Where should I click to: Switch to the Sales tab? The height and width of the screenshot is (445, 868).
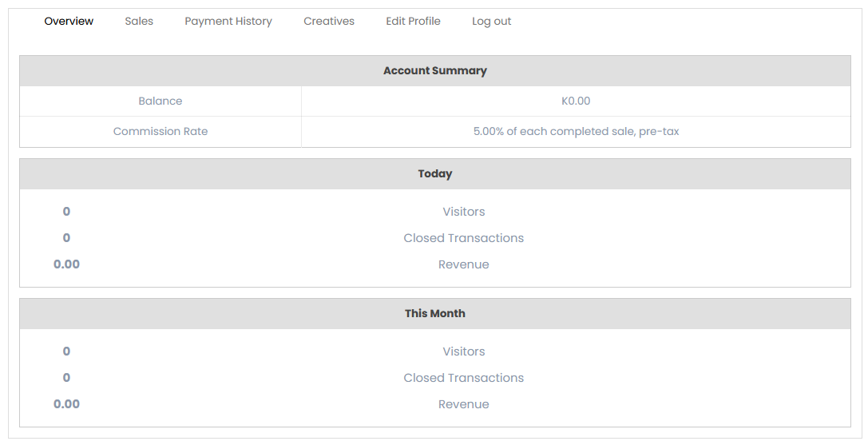pyautogui.click(x=139, y=22)
